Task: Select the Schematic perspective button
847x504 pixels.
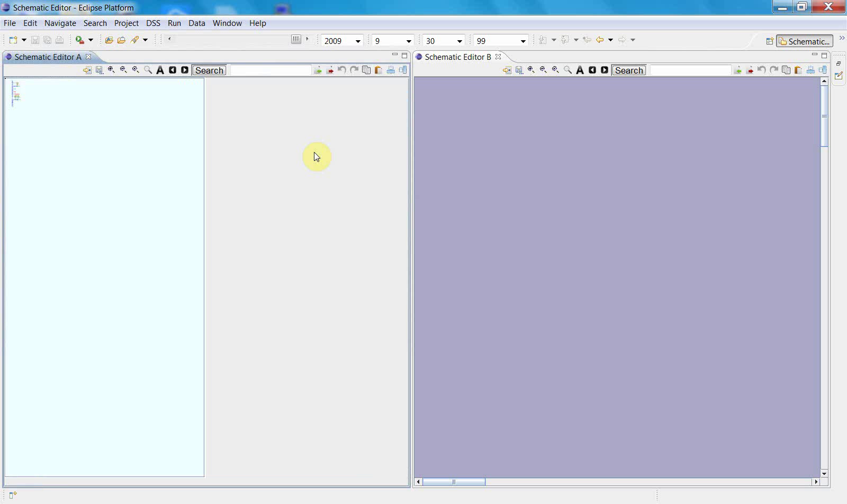Action: tap(805, 41)
